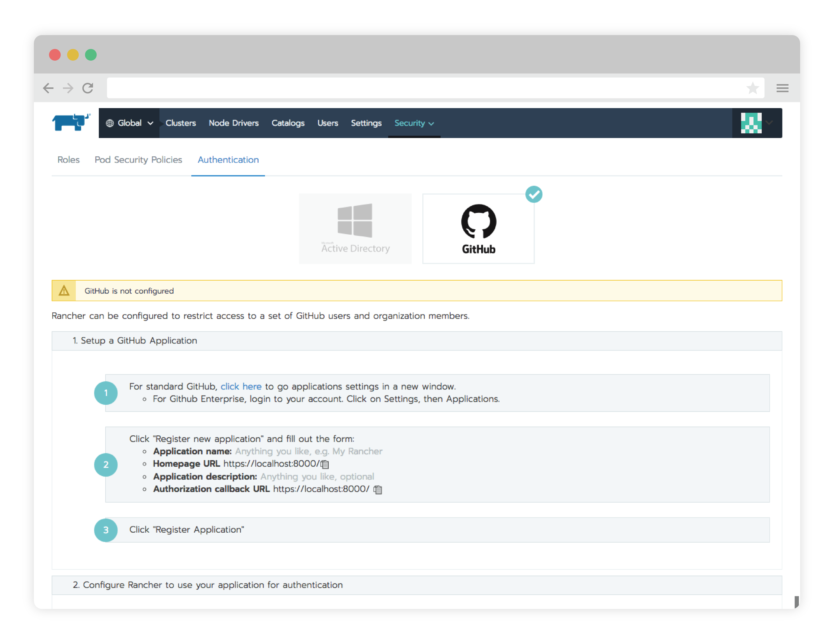
Task: Select the GitHub authentication provider card
Action: [x=478, y=229]
